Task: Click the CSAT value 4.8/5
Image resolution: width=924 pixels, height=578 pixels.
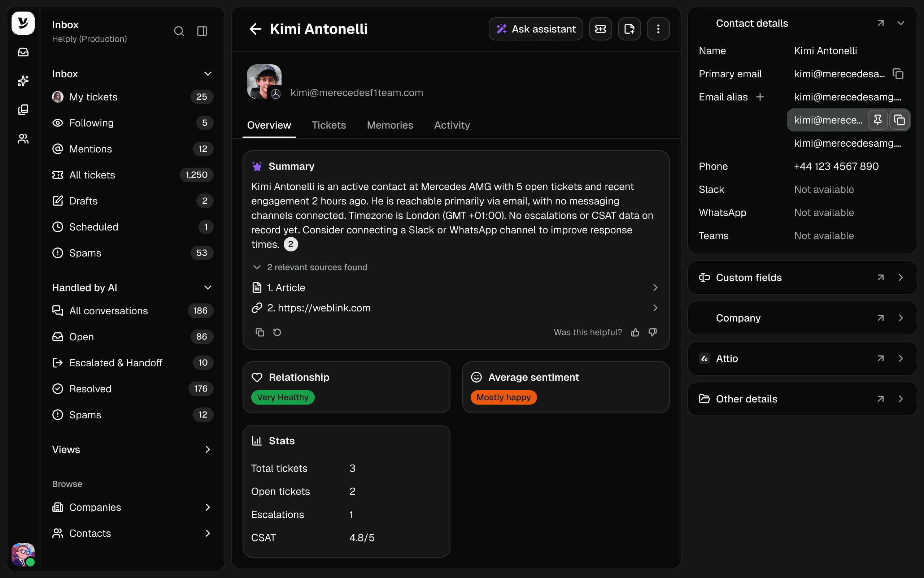Action: (362, 538)
